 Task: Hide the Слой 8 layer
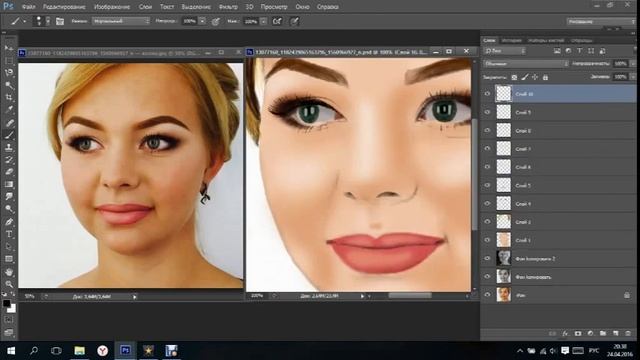[x=487, y=131]
